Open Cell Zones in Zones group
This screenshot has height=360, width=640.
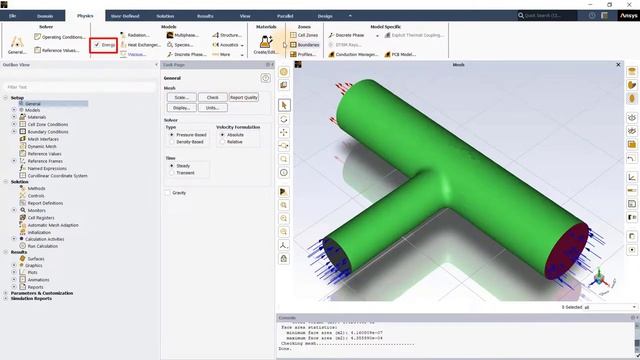(x=304, y=35)
